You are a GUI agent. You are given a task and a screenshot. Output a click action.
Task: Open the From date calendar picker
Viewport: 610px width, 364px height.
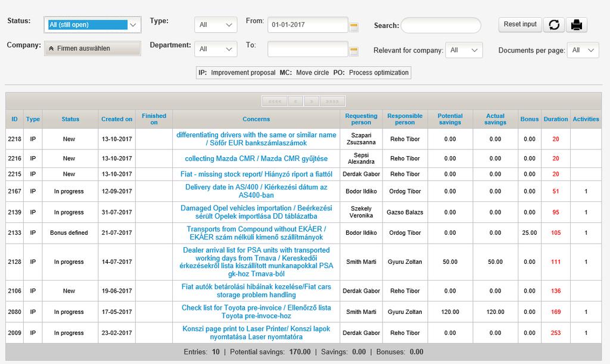pos(354,27)
